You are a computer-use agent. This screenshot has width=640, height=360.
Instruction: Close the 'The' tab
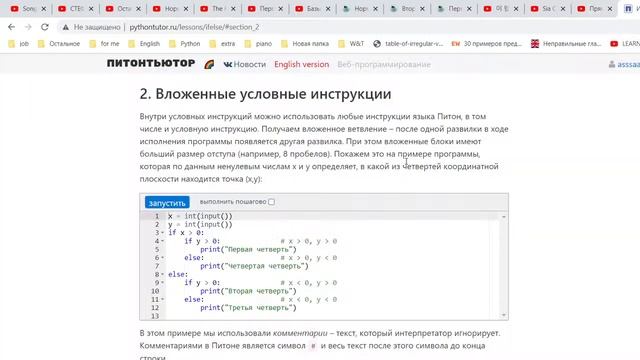233,9
